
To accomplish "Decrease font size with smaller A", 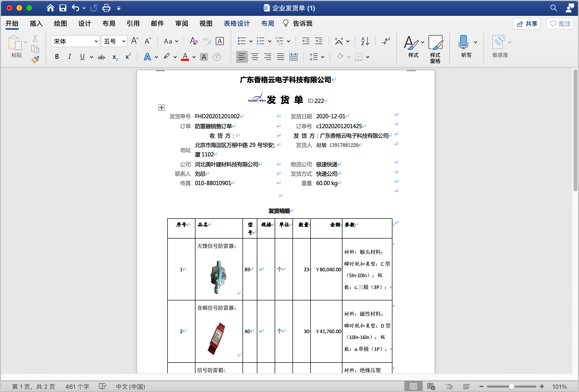I will [148, 41].
